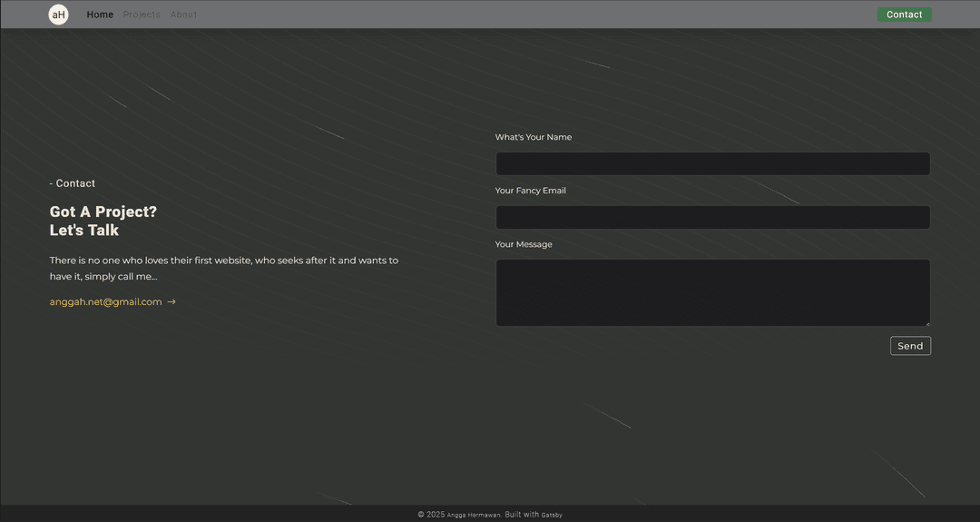Click the arrow icon beside the email address
The width and height of the screenshot is (980, 522).
pos(171,302)
